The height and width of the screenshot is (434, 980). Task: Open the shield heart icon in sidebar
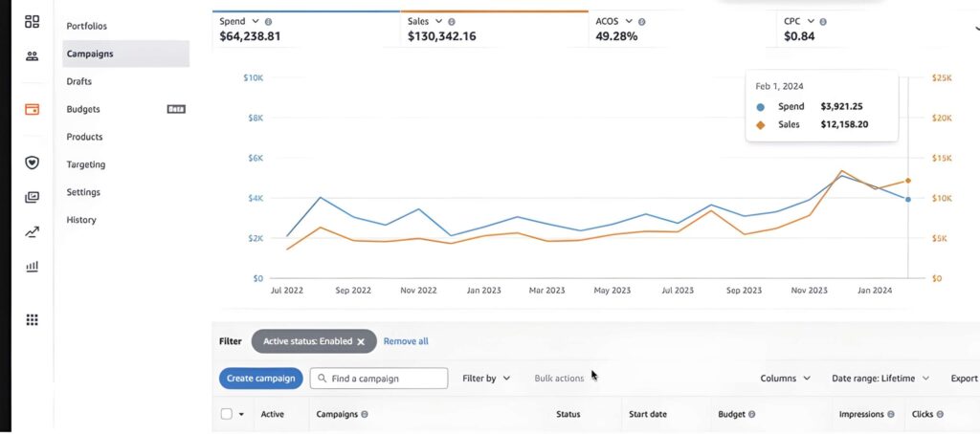(32, 163)
